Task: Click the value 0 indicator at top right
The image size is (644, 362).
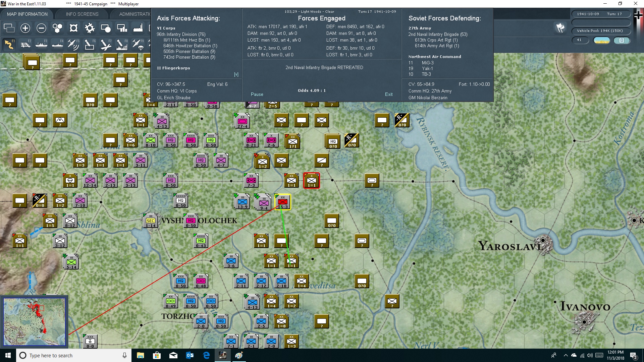Action: tap(622, 40)
